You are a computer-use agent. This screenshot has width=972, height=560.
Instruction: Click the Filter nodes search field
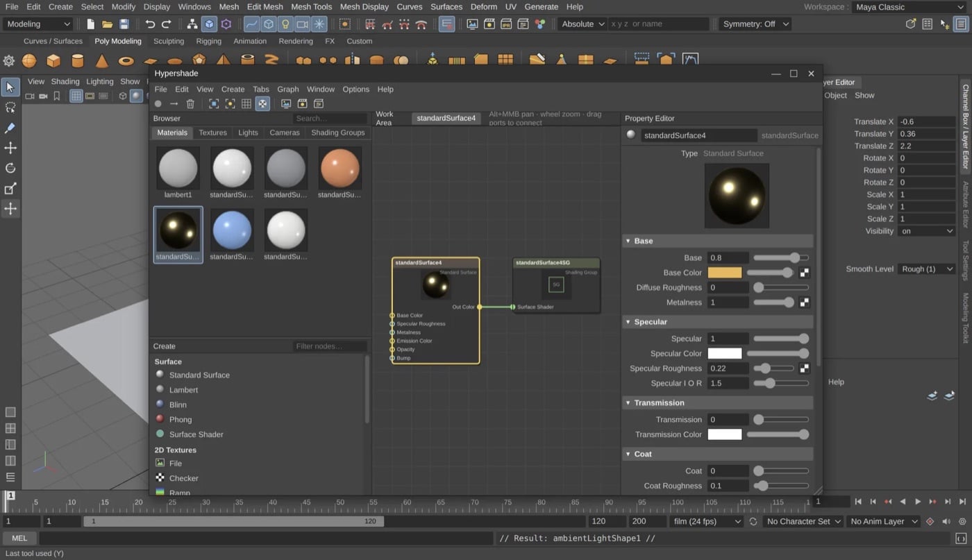330,346
